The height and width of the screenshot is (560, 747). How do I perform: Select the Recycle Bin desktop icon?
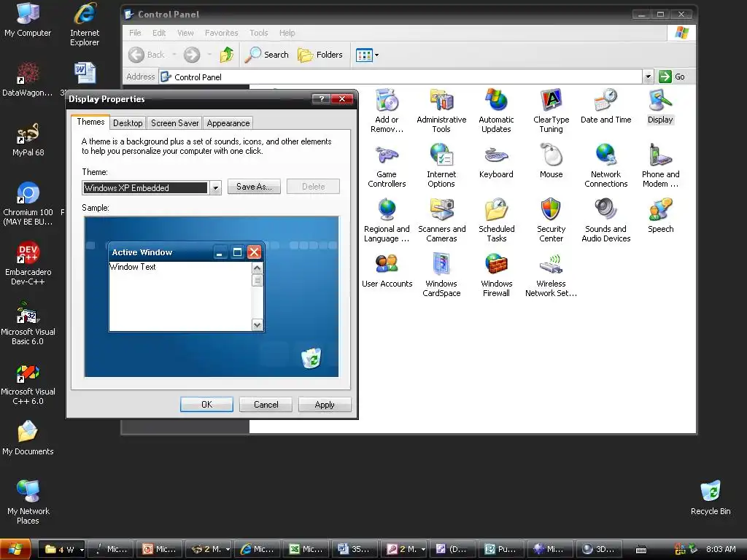point(711,498)
